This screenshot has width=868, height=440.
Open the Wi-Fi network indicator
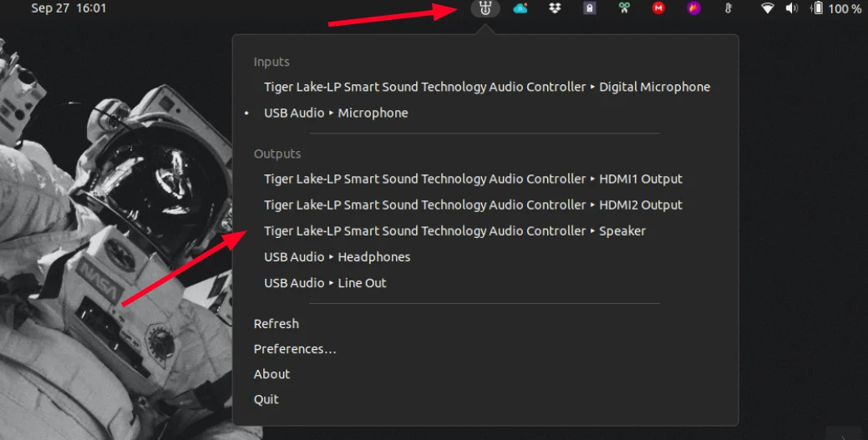coord(767,8)
